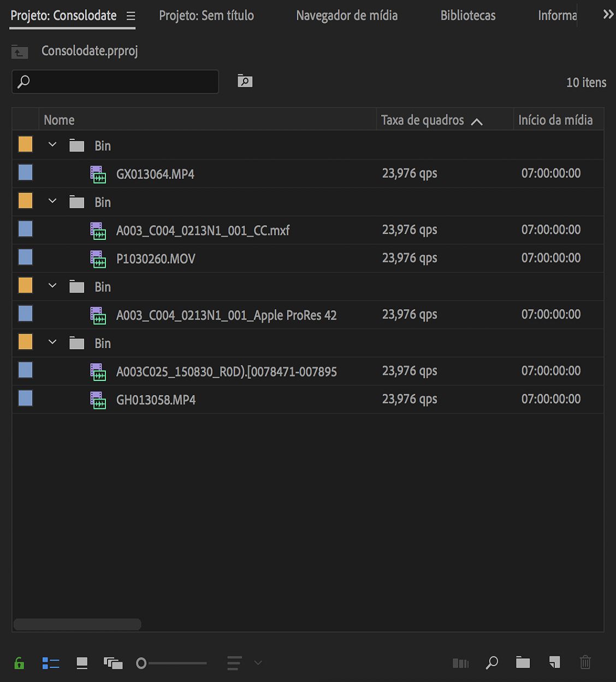Viewport: 616px width, 682px height.
Task: Click the search-in-bin folder icon beside search field
Action: [x=245, y=81]
